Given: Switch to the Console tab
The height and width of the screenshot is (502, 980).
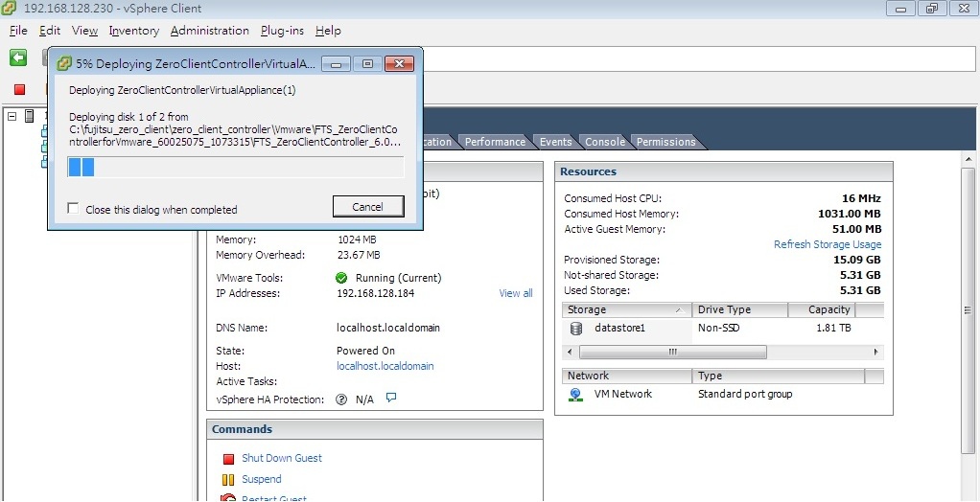Looking at the screenshot, I should point(604,142).
